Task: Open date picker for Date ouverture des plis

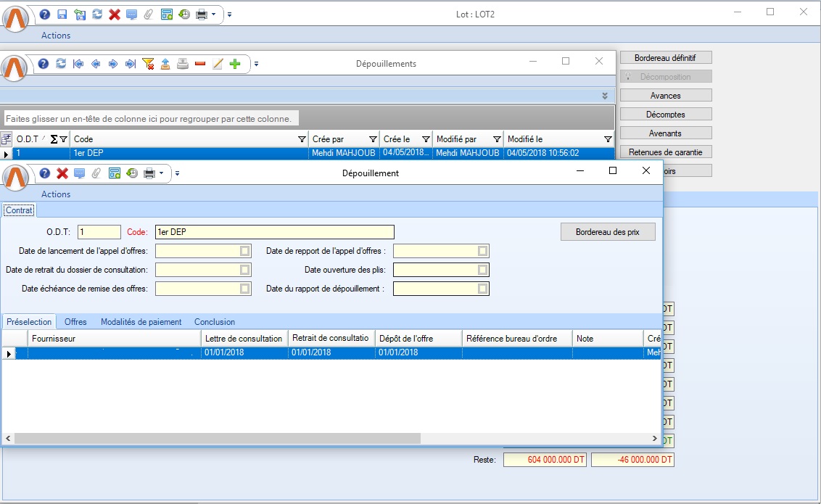Action: tap(482, 270)
